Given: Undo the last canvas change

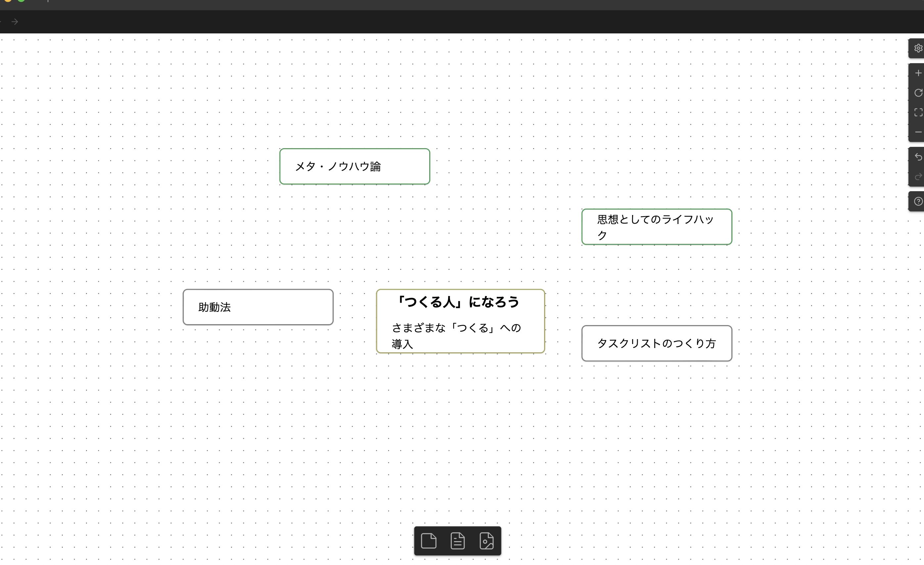Looking at the screenshot, I should [918, 157].
